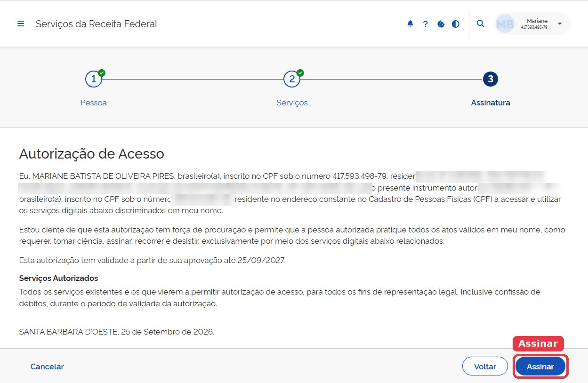Click the Serviços step label

coord(292,103)
